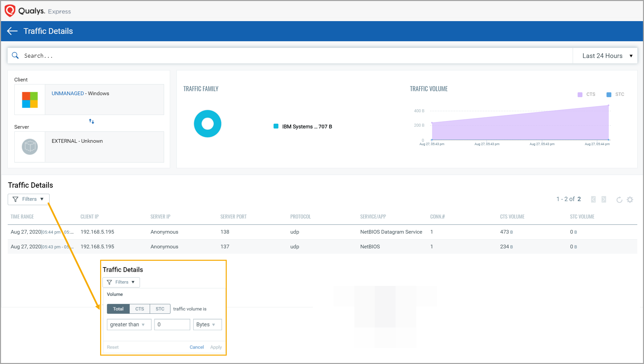
Task: Open the Filters menu above table
Action: click(x=28, y=199)
